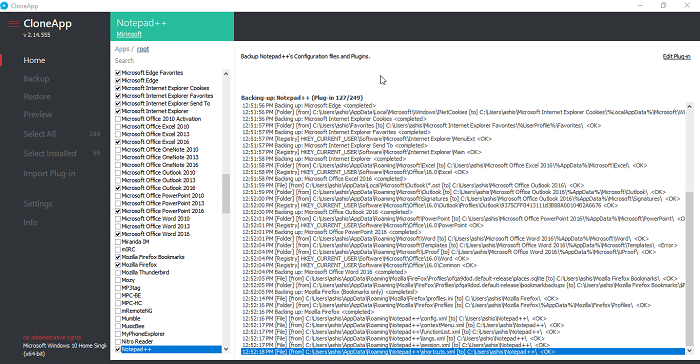Minimize the CloneApp window
The image size is (700, 364).
[x=641, y=5]
